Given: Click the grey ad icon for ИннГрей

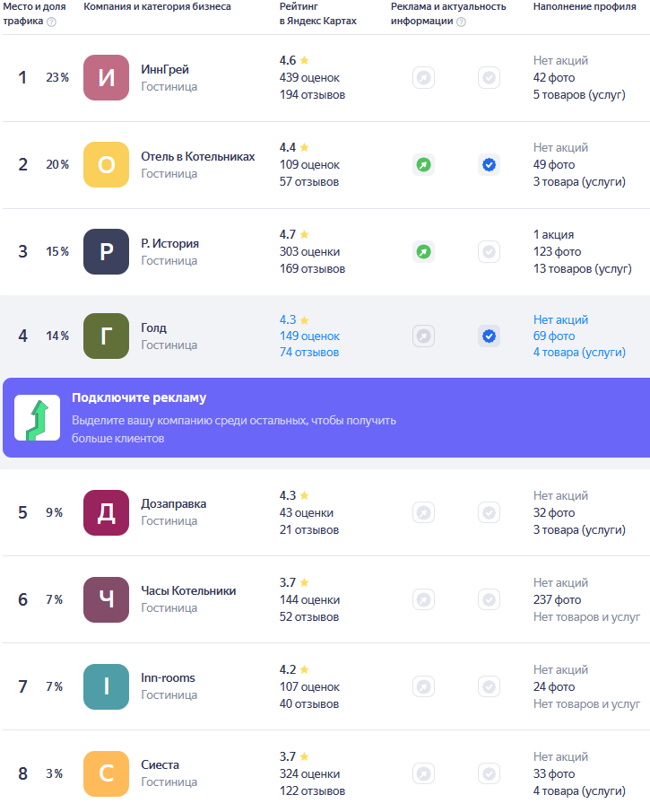Looking at the screenshot, I should (424, 78).
